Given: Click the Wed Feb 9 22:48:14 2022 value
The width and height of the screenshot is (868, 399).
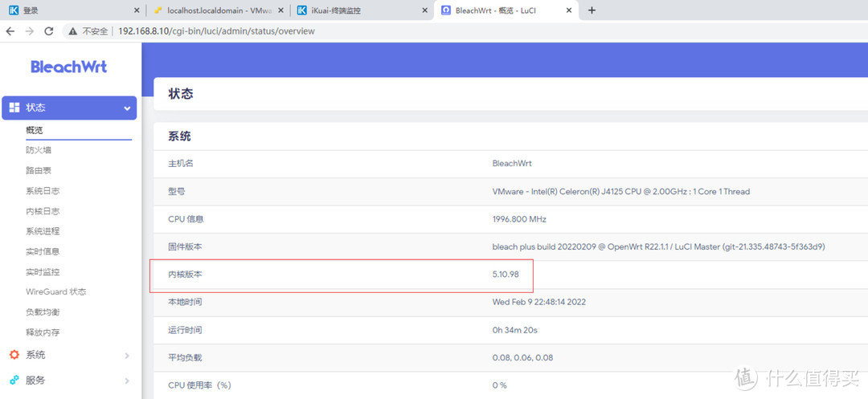Looking at the screenshot, I should click(539, 303).
